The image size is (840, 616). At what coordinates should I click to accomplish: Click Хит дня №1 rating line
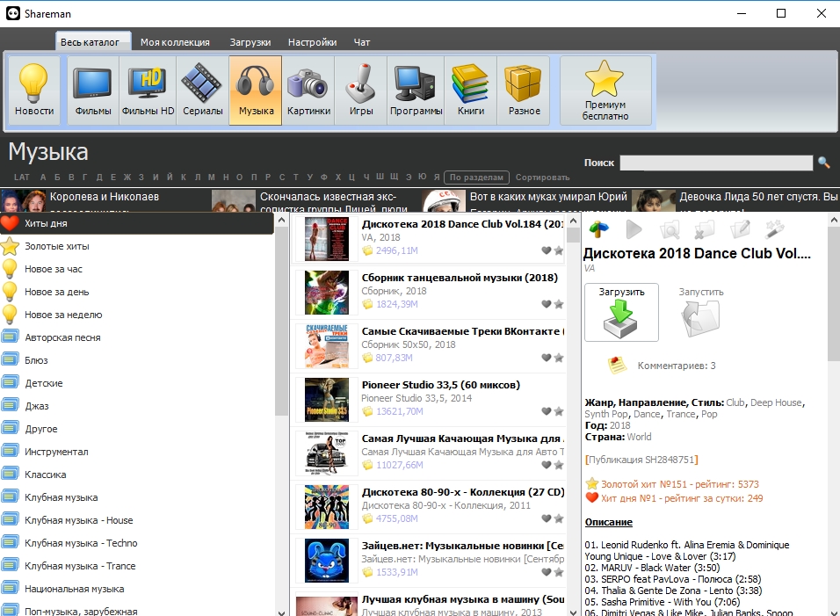(x=674, y=498)
